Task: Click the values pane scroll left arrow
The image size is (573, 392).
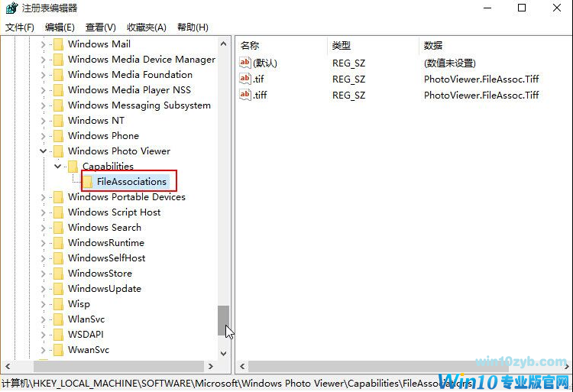Action: 242,366
